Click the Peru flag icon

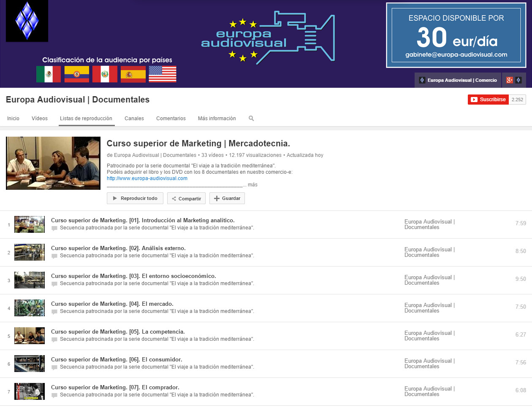[x=105, y=74]
